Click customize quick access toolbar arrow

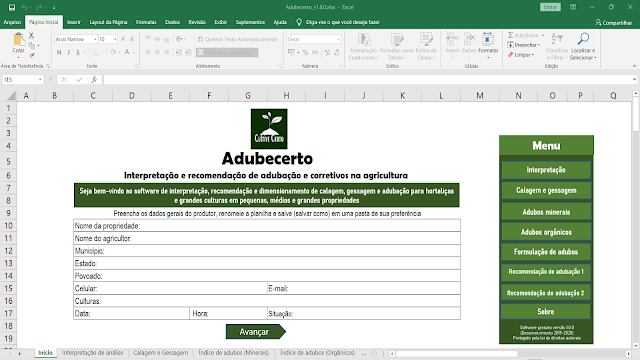pyautogui.click(x=54, y=7)
